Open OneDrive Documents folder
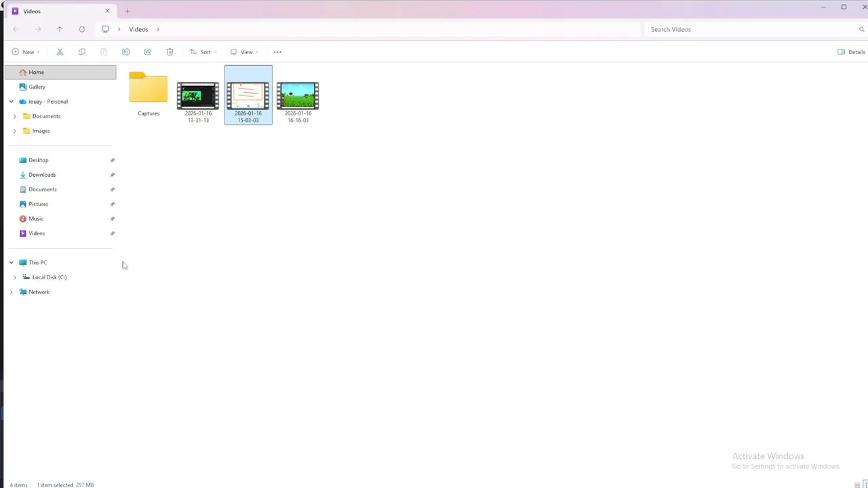 click(x=46, y=116)
